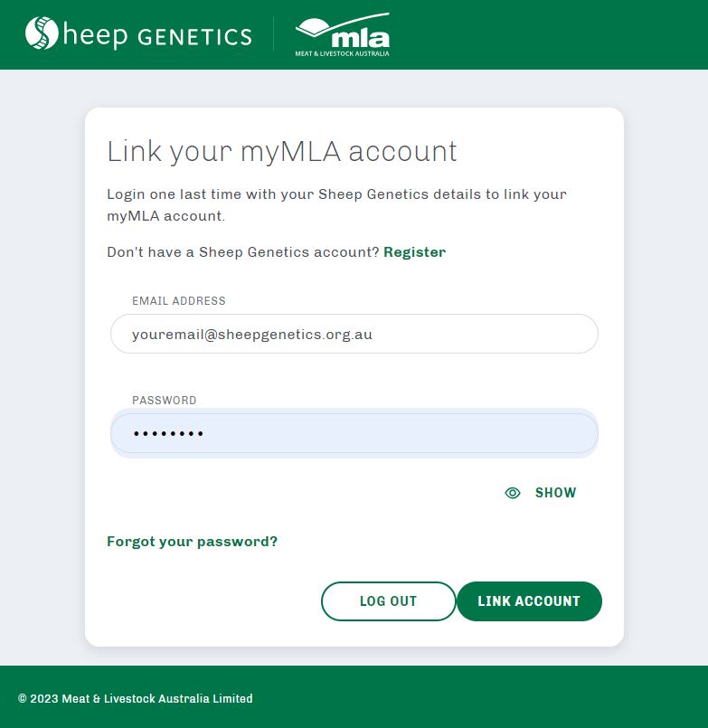Click the LOG OUT button

click(388, 601)
